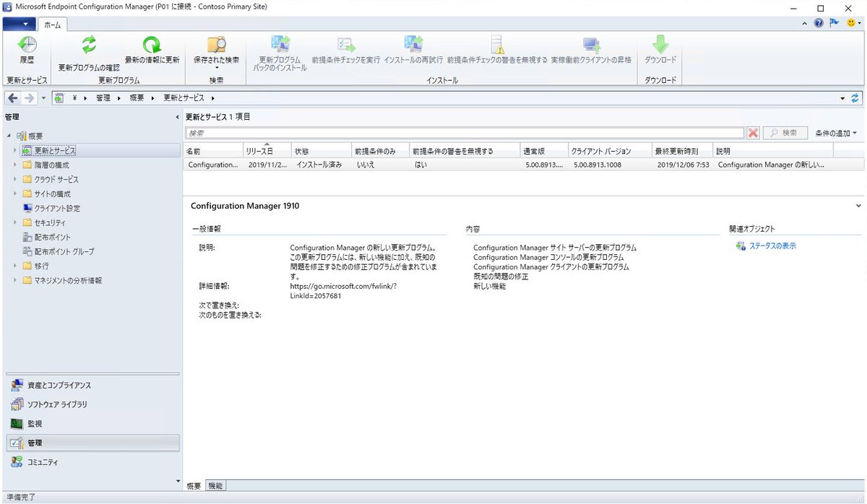
Task: Click refresh icon at address bar end
Action: (856, 97)
